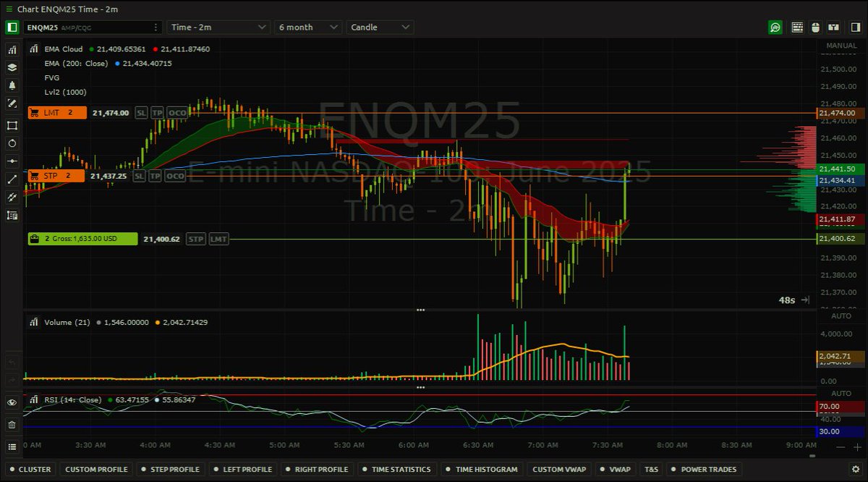Click OCO button on the LMT order row
Screen dimensions: 868x482
[x=176, y=113]
